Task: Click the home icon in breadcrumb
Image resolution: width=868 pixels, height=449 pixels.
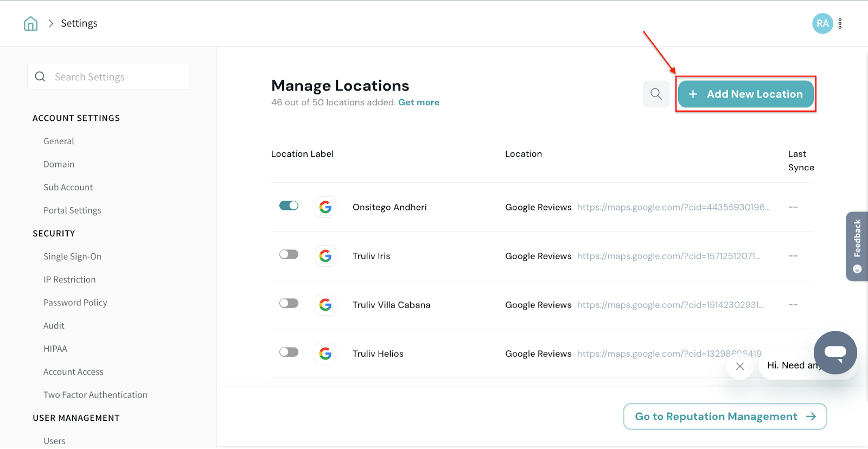Action: pyautogui.click(x=31, y=23)
